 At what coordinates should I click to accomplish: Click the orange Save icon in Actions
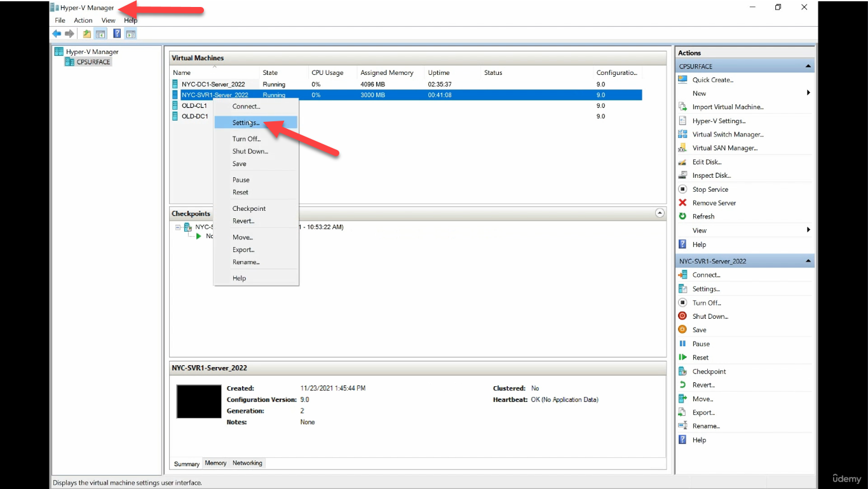[682, 330]
